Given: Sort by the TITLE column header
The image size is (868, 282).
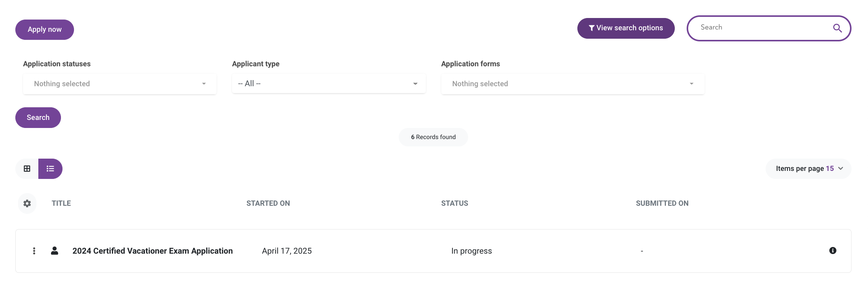Looking at the screenshot, I should (61, 203).
